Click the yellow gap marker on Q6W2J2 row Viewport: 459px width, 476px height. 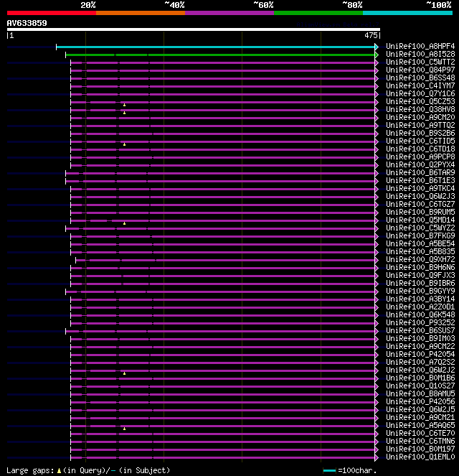coord(124,373)
